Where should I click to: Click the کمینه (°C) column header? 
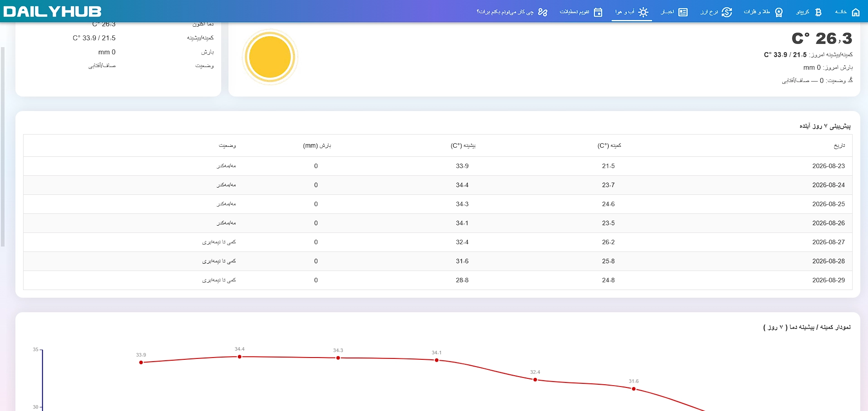(609, 145)
